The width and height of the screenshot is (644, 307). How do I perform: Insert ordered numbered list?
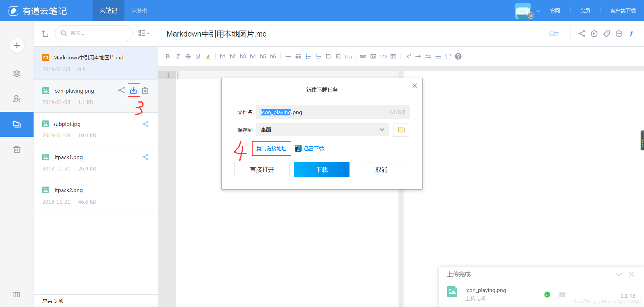[x=318, y=56]
